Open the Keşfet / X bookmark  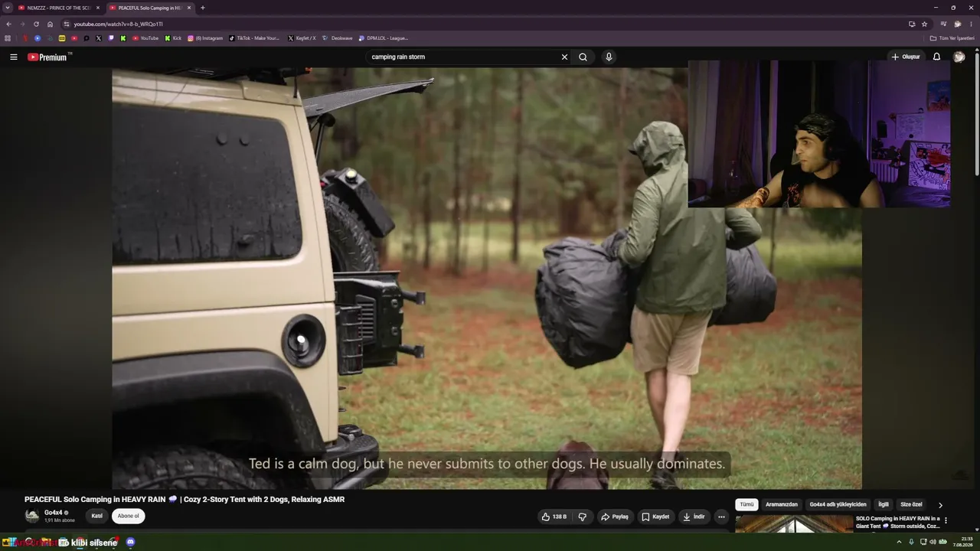point(302,37)
